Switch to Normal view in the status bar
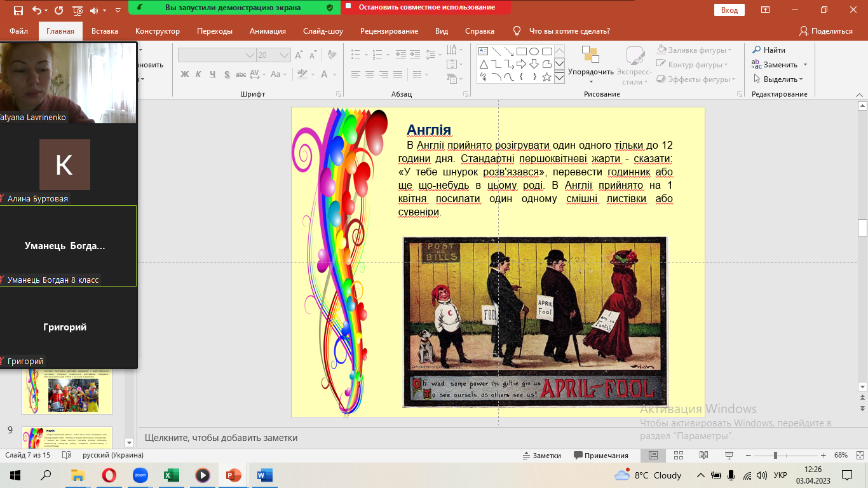The width and height of the screenshot is (868, 488). pos(653,456)
